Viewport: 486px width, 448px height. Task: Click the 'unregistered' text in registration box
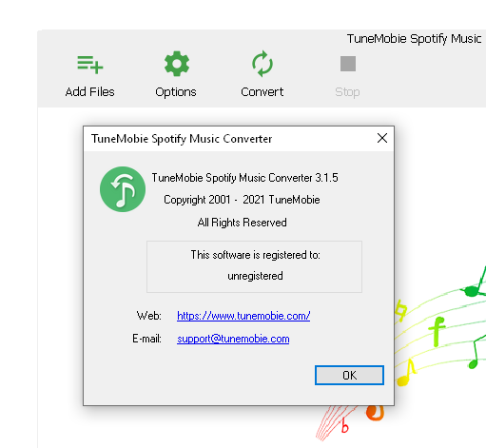click(255, 276)
